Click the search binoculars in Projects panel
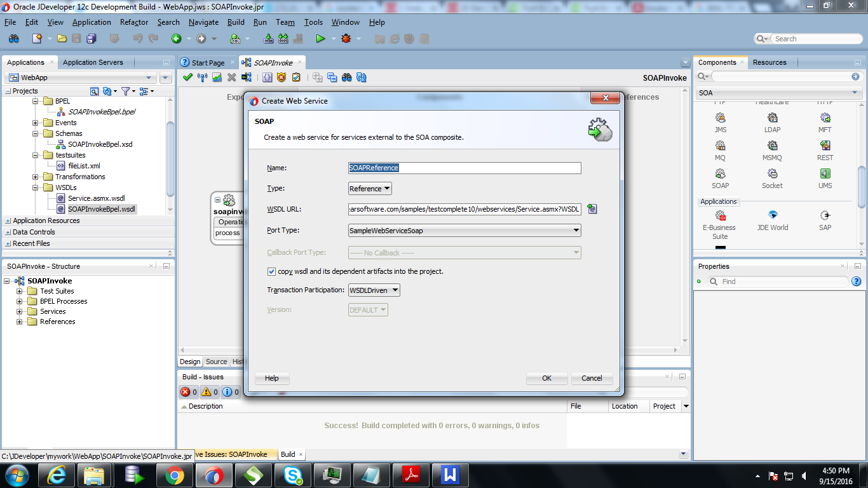Image resolution: width=868 pixels, height=488 pixels. (94, 91)
